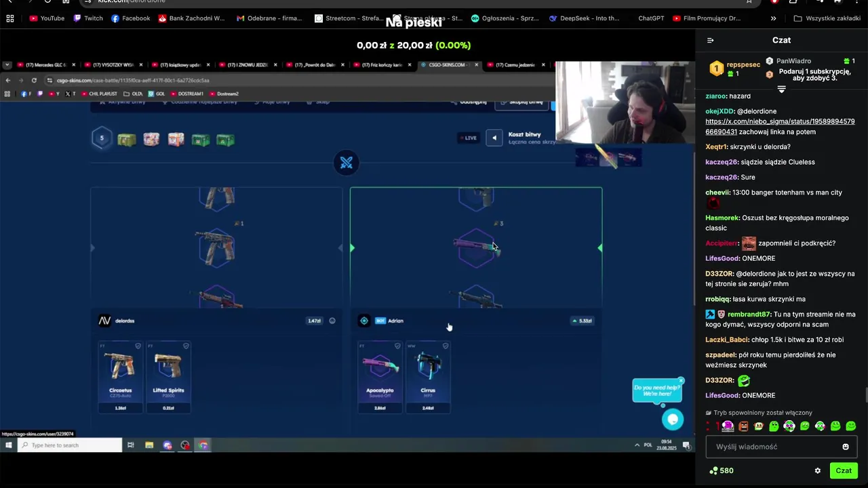
Task: Open the streamed browser tab list dropdown
Action: pyautogui.click(x=7, y=65)
